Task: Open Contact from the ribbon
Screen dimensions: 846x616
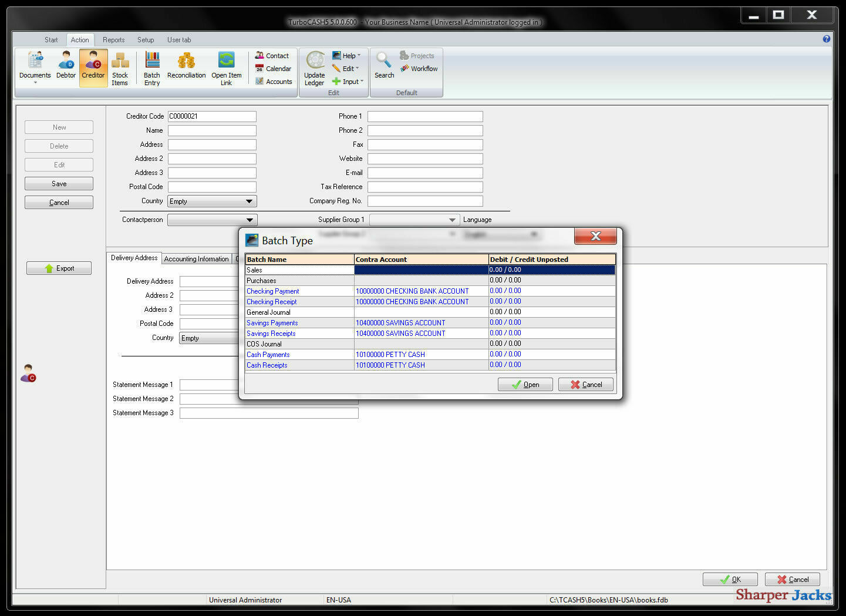Action: coord(272,56)
